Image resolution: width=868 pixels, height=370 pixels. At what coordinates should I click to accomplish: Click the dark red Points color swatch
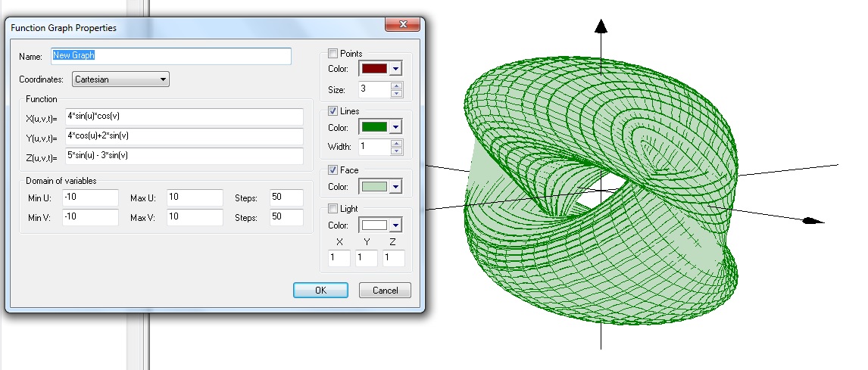point(374,69)
